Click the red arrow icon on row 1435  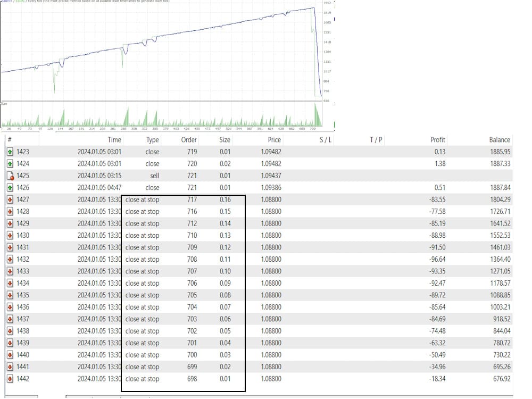click(x=10, y=295)
